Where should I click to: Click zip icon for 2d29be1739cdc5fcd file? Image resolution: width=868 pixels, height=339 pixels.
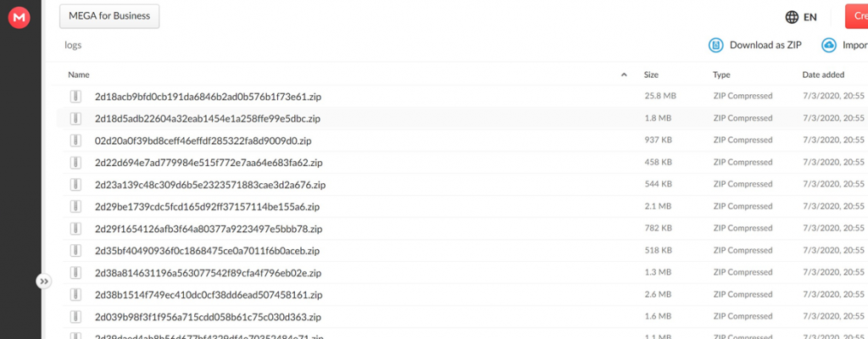[x=75, y=207]
